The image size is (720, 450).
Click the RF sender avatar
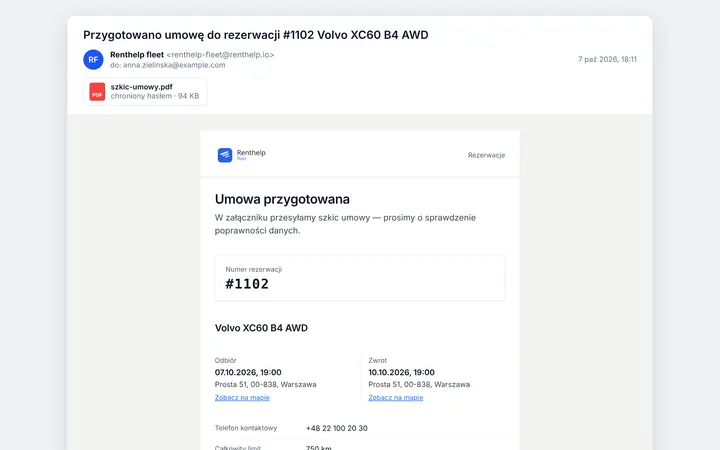coord(93,60)
